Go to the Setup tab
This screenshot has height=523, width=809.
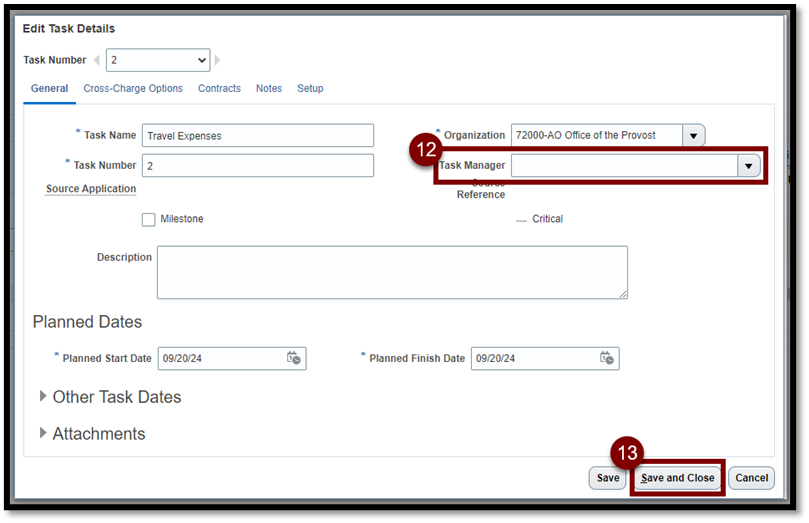click(310, 89)
